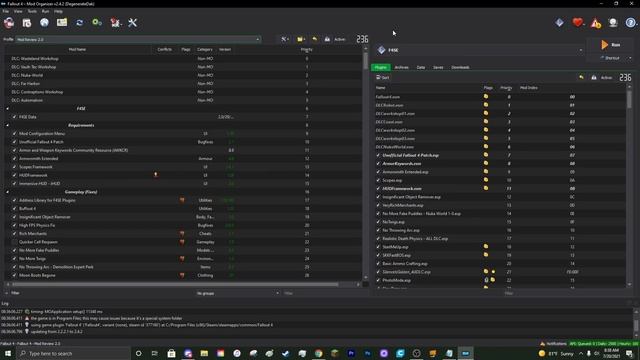The height and width of the screenshot is (360, 640).
Task: Click the endorse heart icon
Action: [578, 23]
